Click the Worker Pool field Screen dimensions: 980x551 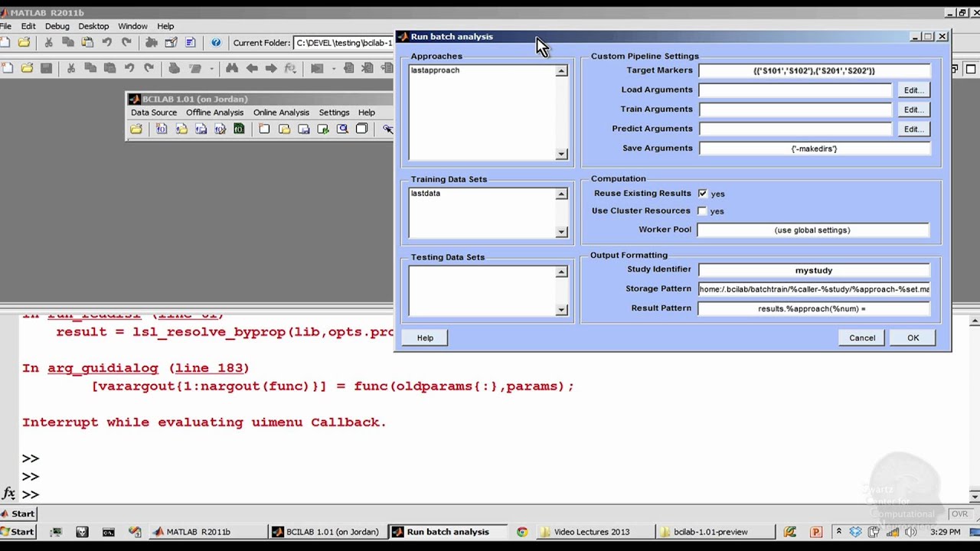click(x=812, y=230)
